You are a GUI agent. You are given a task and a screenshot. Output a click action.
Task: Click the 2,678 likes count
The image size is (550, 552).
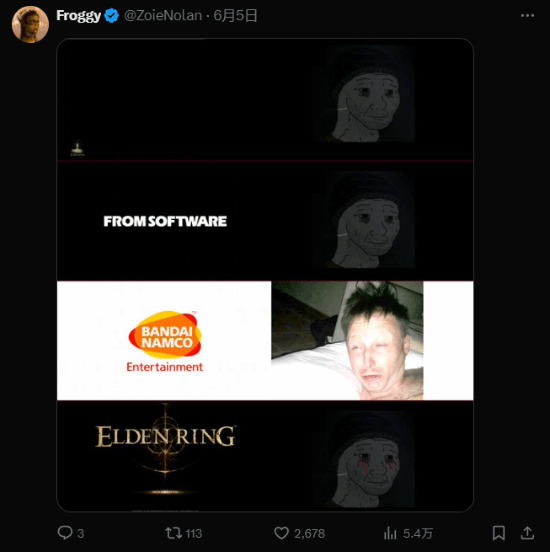[x=310, y=534]
